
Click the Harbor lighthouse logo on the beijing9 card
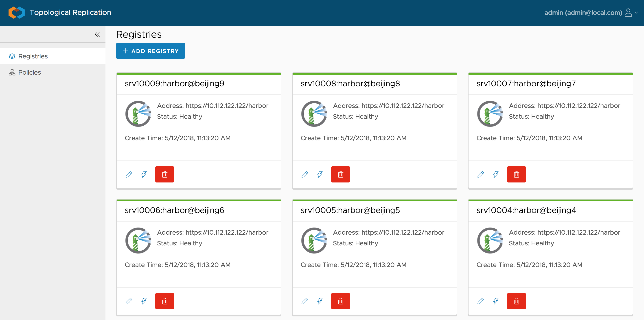pyautogui.click(x=138, y=114)
